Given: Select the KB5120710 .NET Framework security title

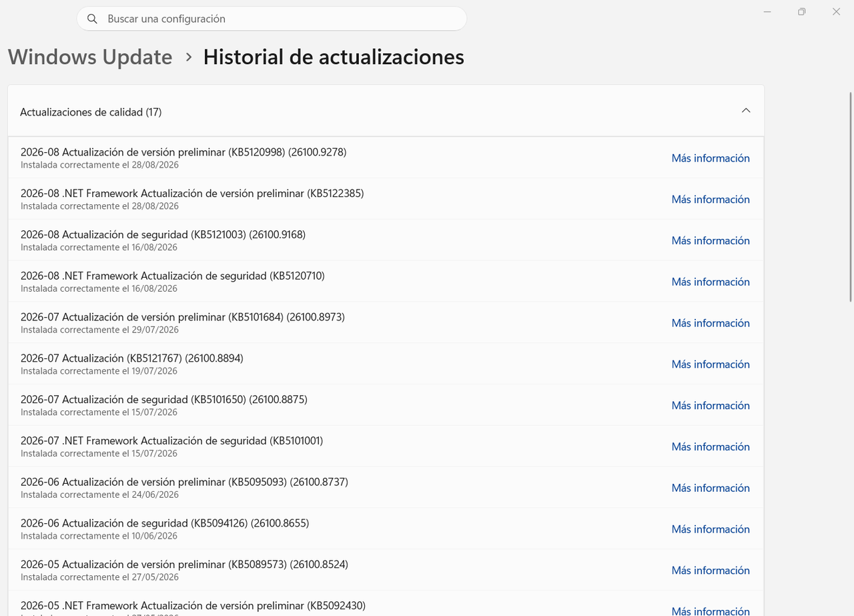Looking at the screenshot, I should [x=173, y=276].
